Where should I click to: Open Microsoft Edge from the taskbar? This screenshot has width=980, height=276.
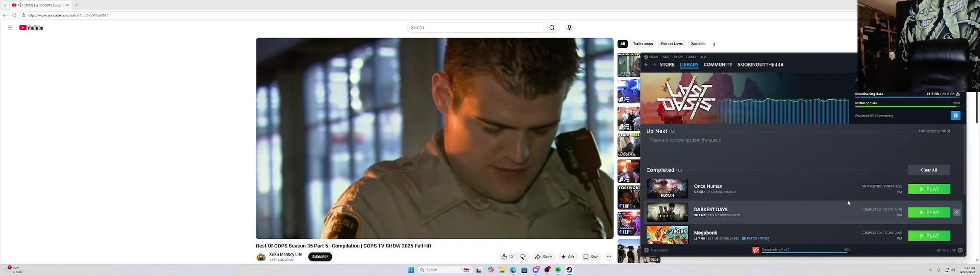click(x=513, y=270)
